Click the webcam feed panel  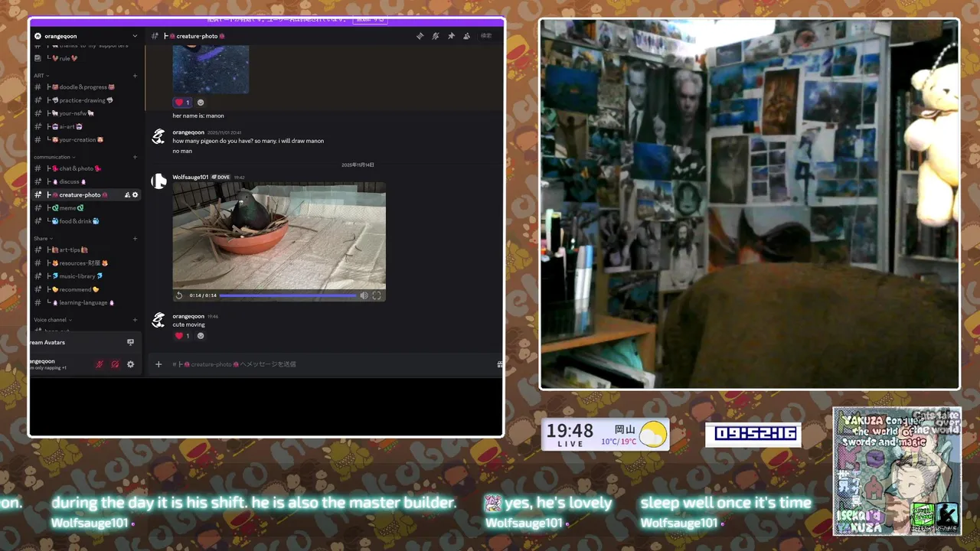click(x=750, y=204)
